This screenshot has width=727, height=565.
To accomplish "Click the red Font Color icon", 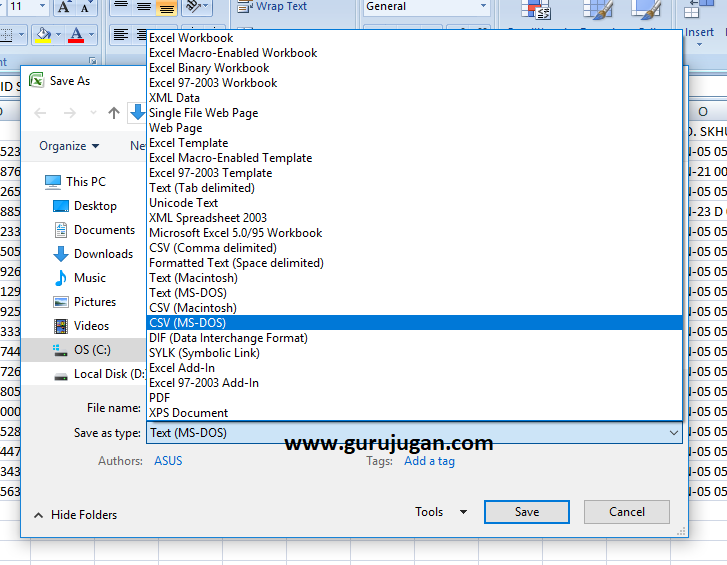I will tap(77, 34).
